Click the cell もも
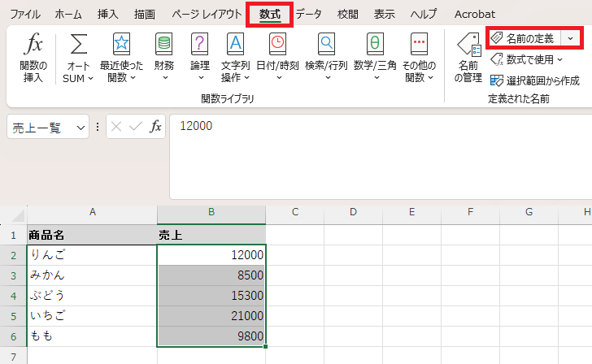This screenshot has height=364, width=592. point(92,336)
